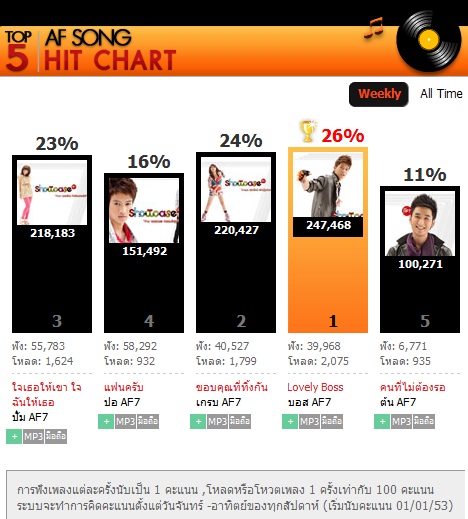Switch to the All Time tab
The width and height of the screenshot is (468, 519).
click(x=441, y=94)
